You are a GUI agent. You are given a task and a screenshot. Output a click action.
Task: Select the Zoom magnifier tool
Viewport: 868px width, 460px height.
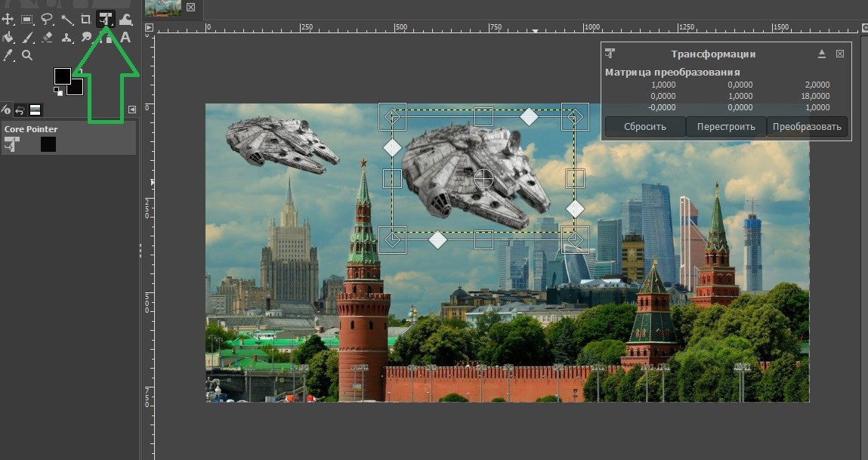[27, 55]
